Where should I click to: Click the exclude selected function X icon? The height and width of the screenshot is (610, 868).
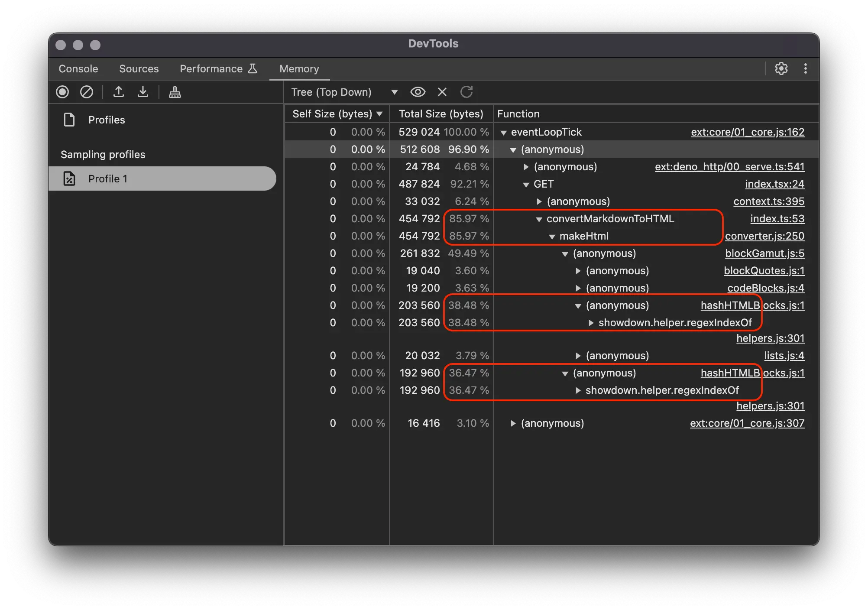(x=442, y=92)
